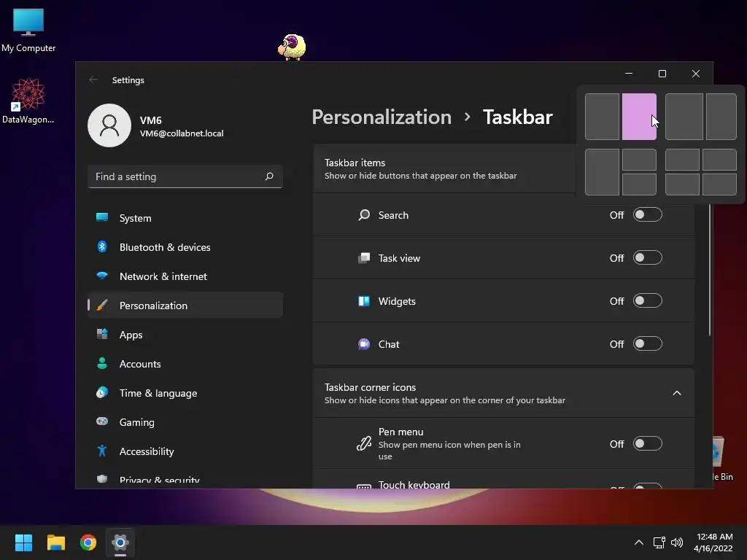
Task: Click the "Pen menu" label text
Action: [x=400, y=432]
